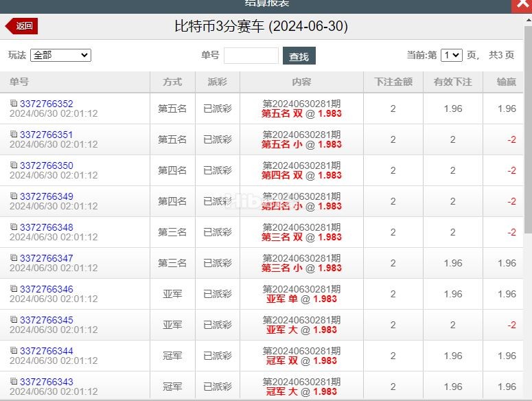The height and width of the screenshot is (401, 532).
Task: Open order link 3372766352
Action: [47, 104]
